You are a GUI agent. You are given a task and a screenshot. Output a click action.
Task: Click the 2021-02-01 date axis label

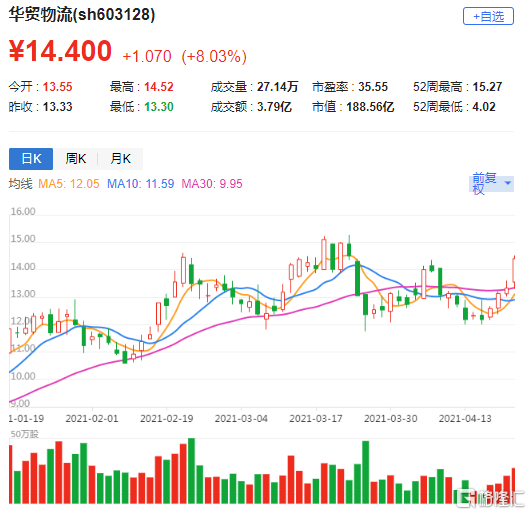pos(92,419)
